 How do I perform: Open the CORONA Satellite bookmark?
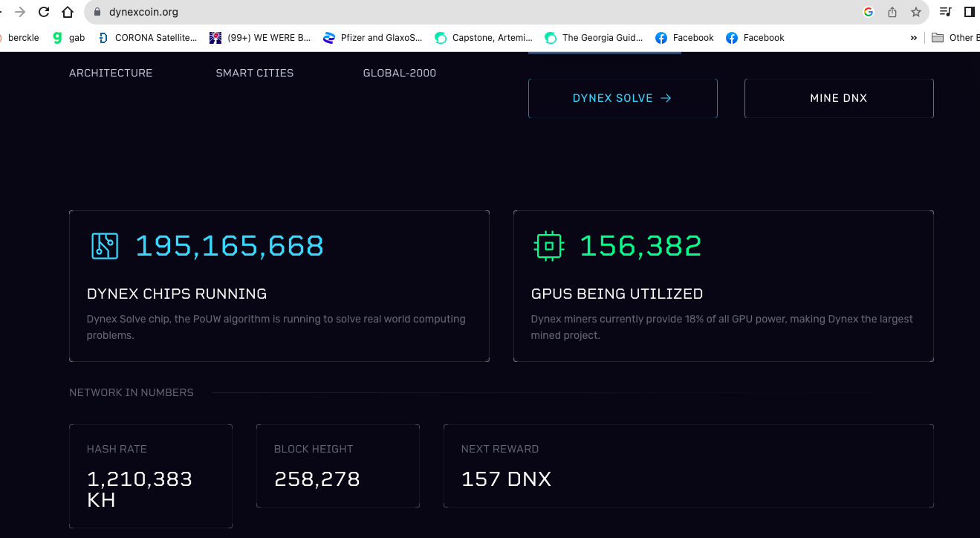coord(149,38)
